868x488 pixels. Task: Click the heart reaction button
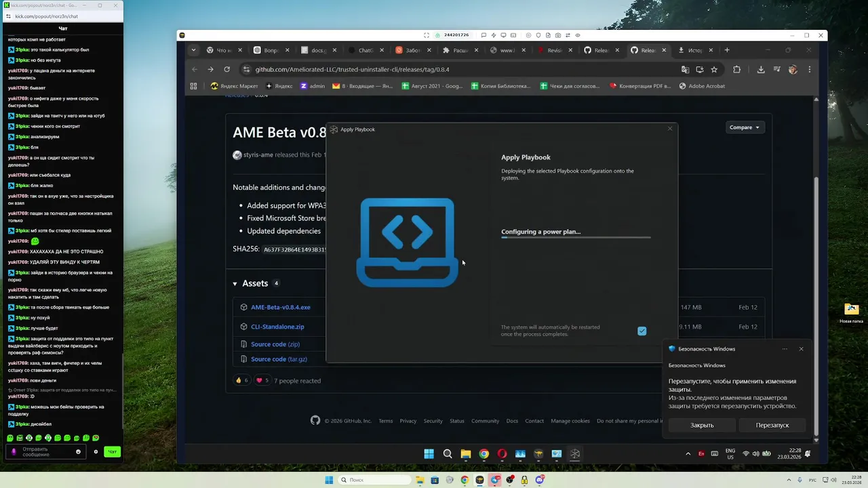(x=262, y=380)
